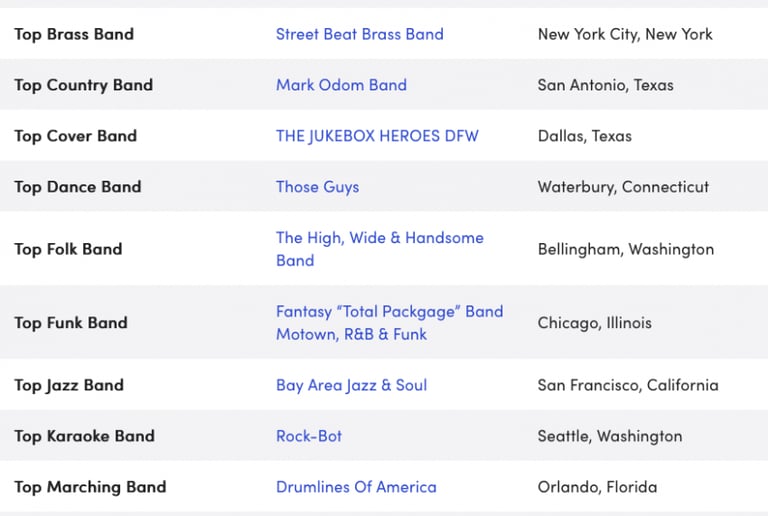This screenshot has width=768, height=516.
Task: Click the Bellingham, Washington location text
Action: click(x=625, y=249)
